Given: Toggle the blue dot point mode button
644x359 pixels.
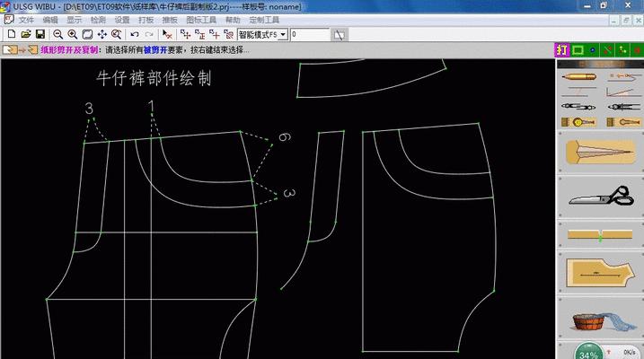Looking at the screenshot, I should tap(592, 50).
